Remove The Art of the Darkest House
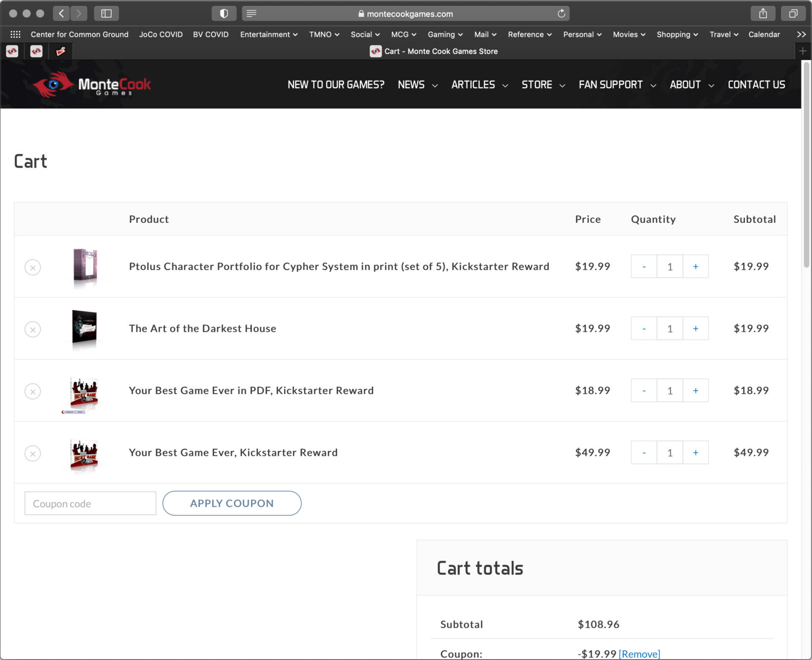 pyautogui.click(x=33, y=329)
